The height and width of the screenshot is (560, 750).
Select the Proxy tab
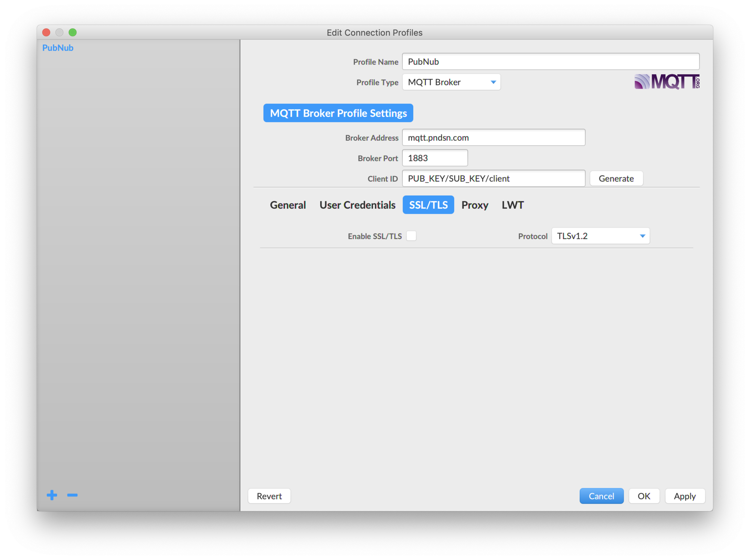click(474, 205)
